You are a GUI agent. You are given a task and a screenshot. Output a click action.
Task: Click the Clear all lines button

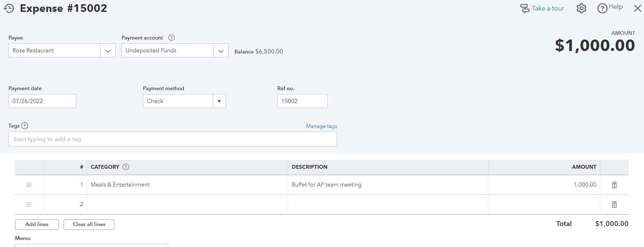click(89, 225)
